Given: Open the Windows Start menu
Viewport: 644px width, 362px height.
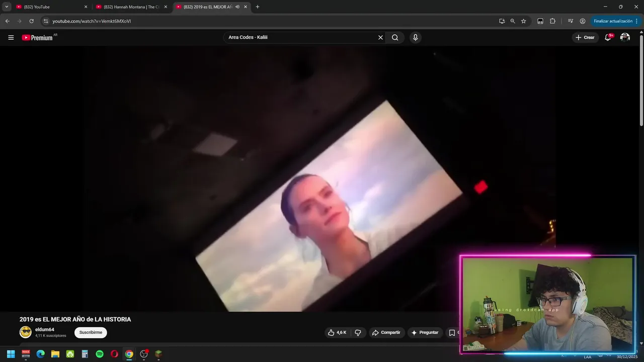Looking at the screenshot, I should (11, 354).
